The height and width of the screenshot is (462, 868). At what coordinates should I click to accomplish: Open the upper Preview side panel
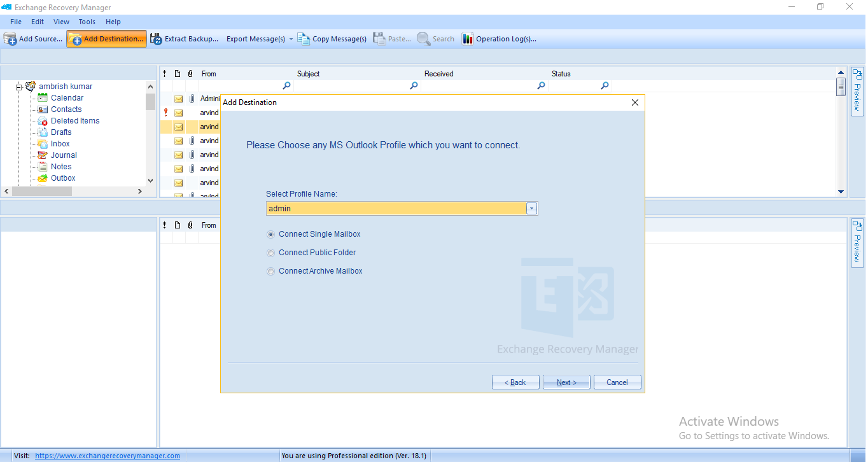pos(857,91)
